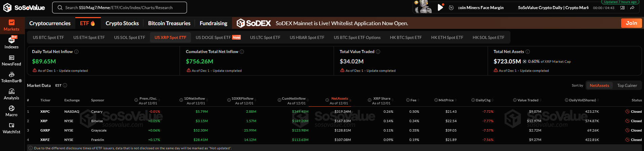Viewport: 644px width, 151px height.
Task: Sort by 1DXRPInflow column arrows
Action: 255,100
